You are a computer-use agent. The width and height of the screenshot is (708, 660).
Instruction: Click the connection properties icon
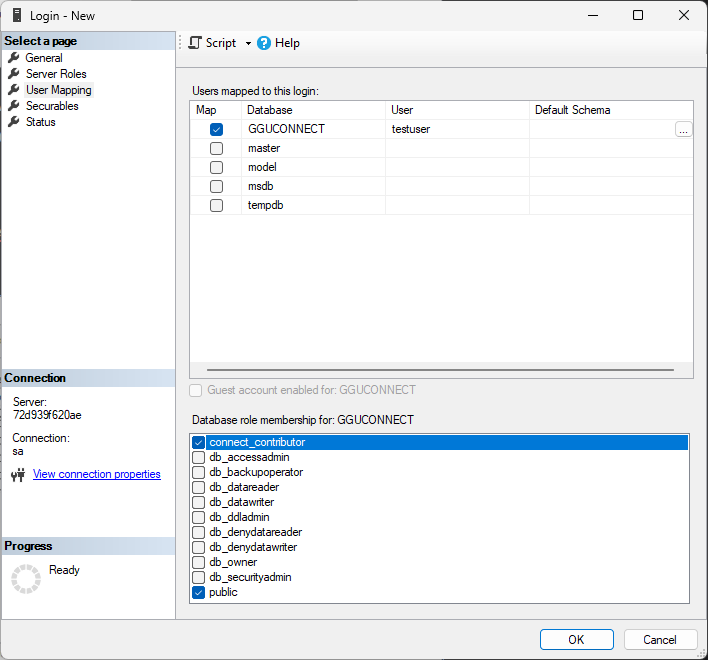pos(17,475)
